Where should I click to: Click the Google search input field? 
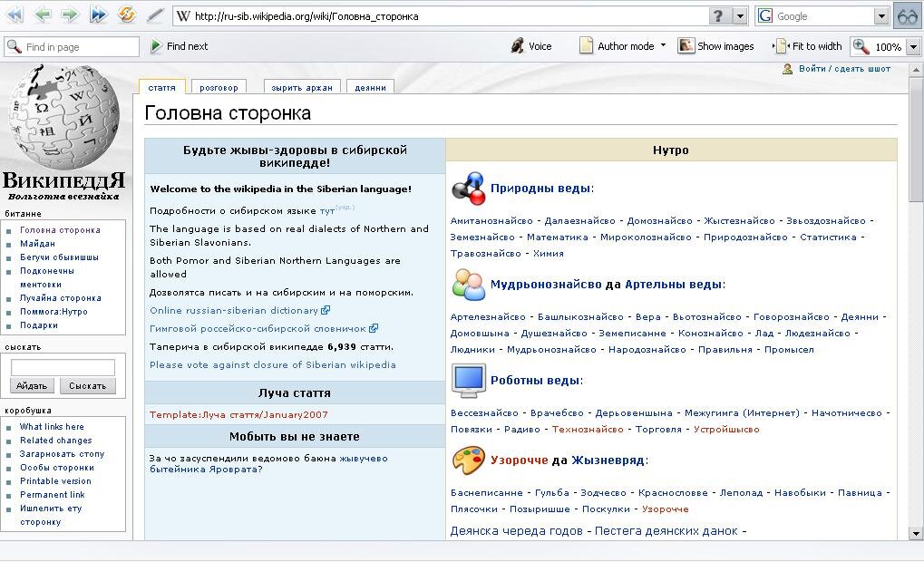[825, 16]
